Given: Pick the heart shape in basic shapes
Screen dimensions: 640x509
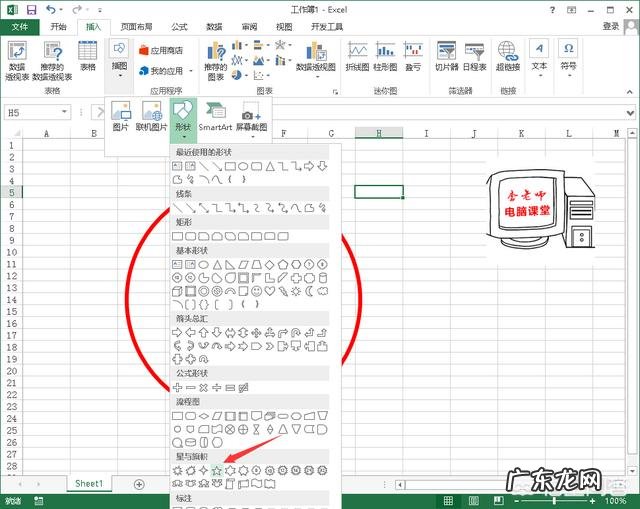Looking at the screenshot, I should [x=269, y=291].
